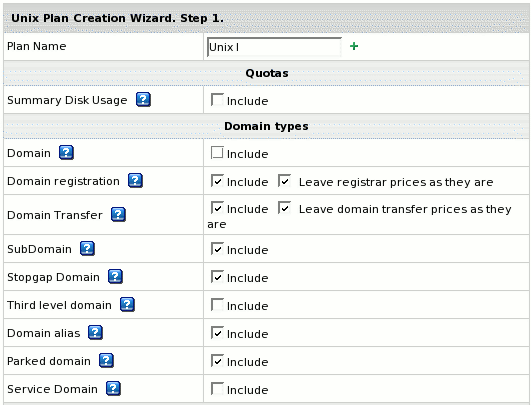Image resolution: width=531 pixels, height=405 pixels.
Task: Click the green plus beside Plan Name
Action: 354,46
